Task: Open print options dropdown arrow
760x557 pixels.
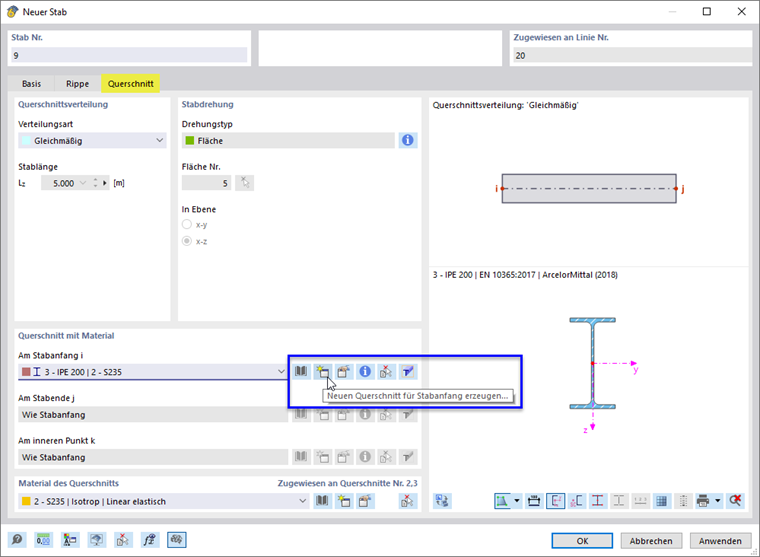Action: [x=717, y=501]
